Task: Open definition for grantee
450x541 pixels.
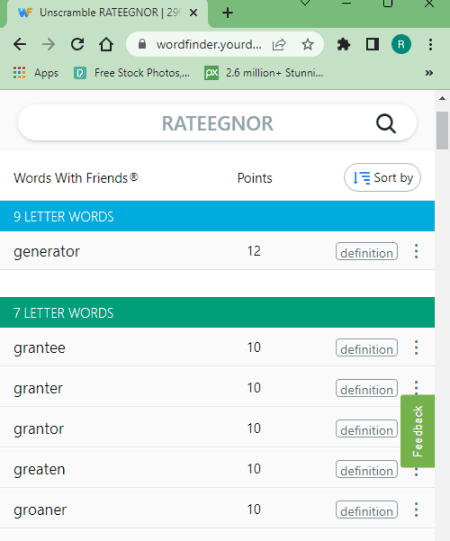Action: click(366, 347)
